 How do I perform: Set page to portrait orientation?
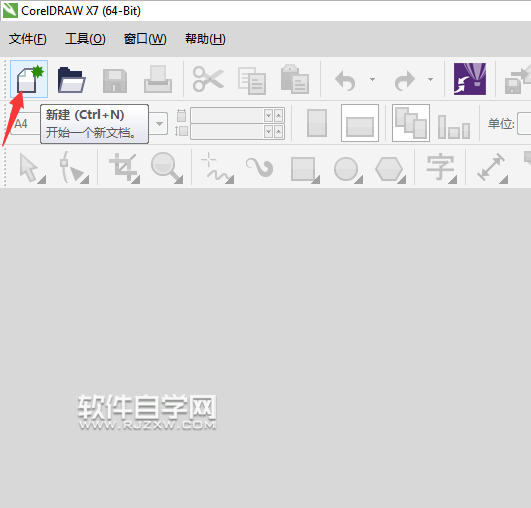pos(317,123)
